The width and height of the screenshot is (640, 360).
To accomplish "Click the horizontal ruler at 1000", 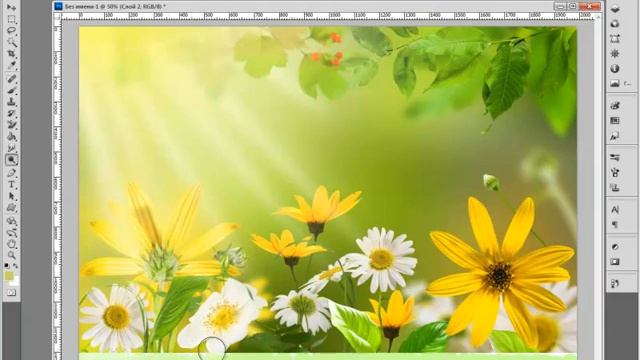I will [335, 16].
